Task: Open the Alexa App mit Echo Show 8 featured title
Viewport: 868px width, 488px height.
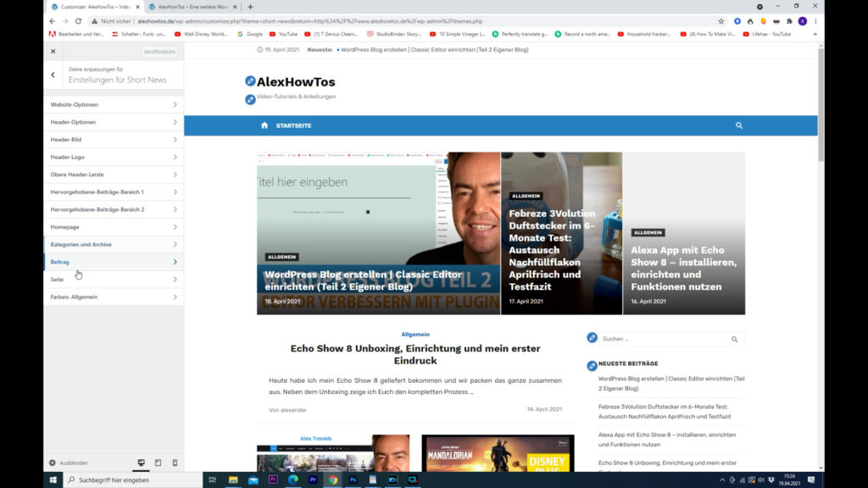Action: pyautogui.click(x=684, y=269)
